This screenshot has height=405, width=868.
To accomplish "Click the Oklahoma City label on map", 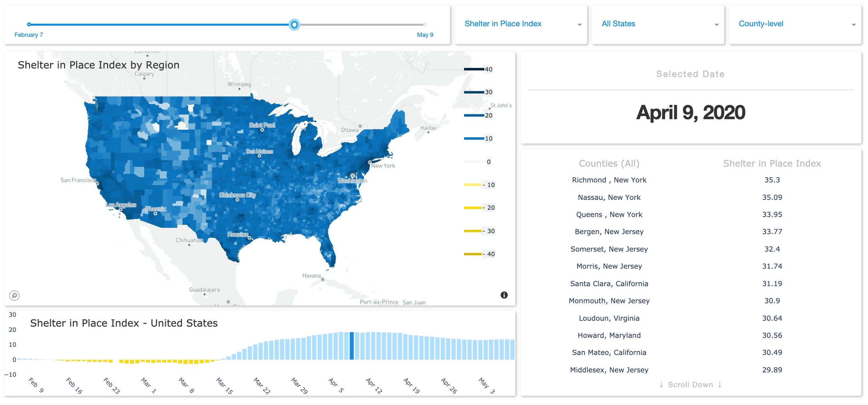I will [237, 195].
